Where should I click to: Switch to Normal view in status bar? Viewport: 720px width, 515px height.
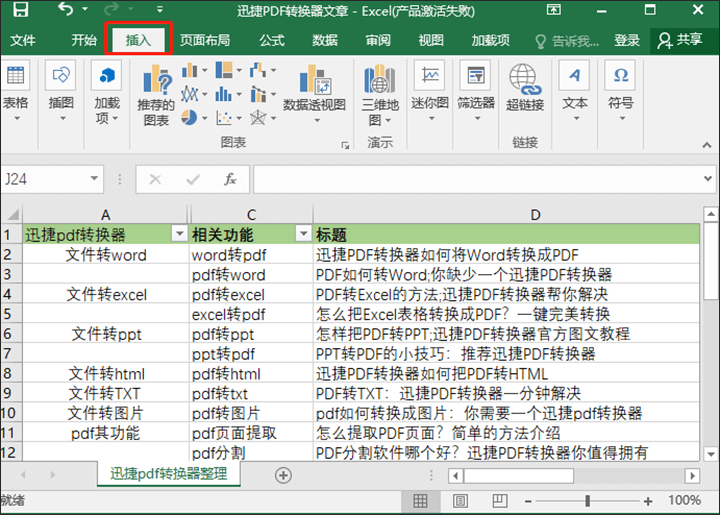point(420,501)
